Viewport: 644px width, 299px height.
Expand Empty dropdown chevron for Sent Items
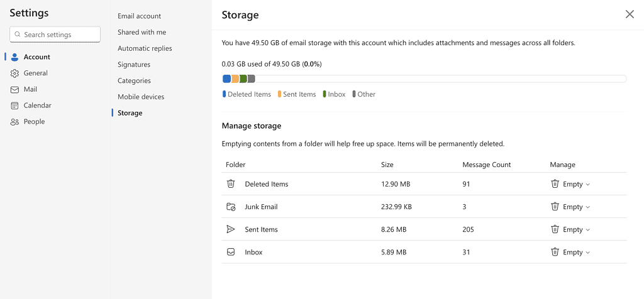[x=588, y=230]
